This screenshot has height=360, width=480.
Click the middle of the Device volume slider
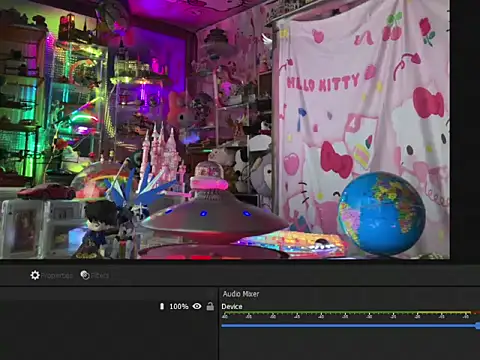click(350, 326)
